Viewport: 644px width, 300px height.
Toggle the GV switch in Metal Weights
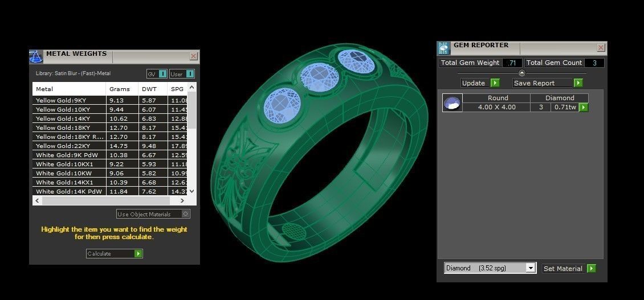pos(162,74)
